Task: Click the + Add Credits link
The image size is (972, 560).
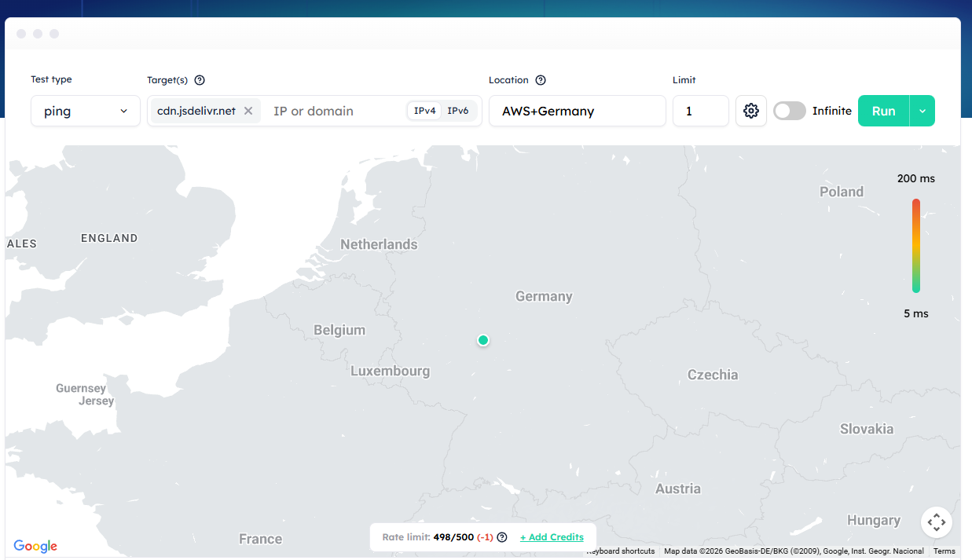Action: pyautogui.click(x=552, y=537)
